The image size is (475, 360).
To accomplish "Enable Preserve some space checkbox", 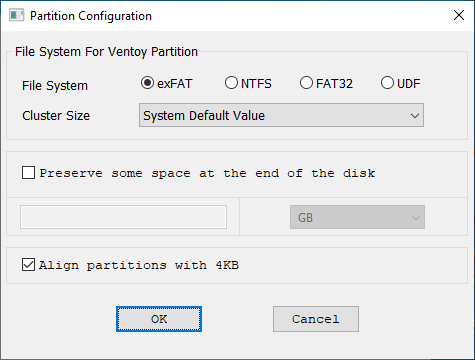I will tap(28, 173).
